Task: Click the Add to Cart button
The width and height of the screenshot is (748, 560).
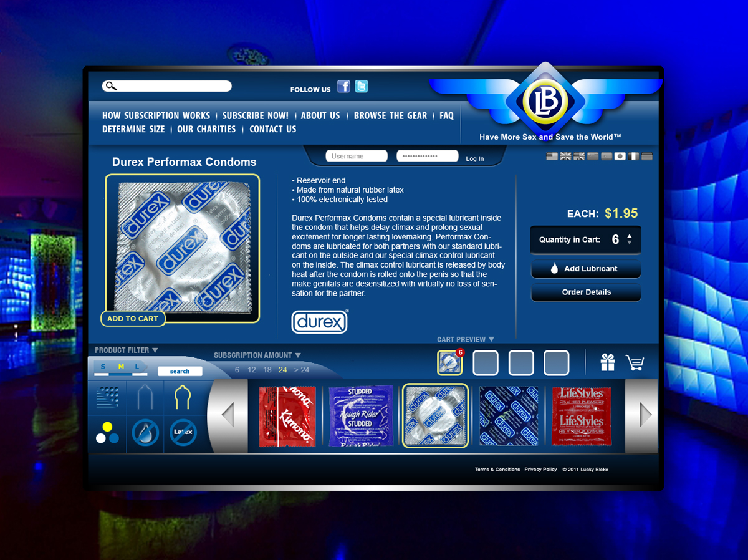Action: pos(133,319)
